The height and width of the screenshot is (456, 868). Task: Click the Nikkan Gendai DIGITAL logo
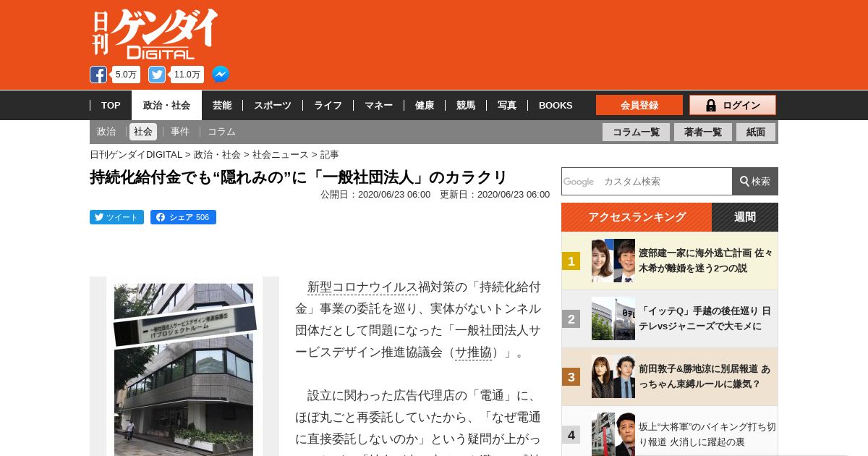(155, 34)
